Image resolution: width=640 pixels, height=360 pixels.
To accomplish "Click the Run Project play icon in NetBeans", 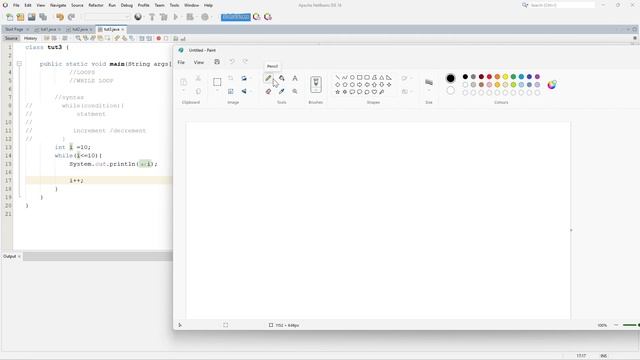I will (x=176, y=17).
